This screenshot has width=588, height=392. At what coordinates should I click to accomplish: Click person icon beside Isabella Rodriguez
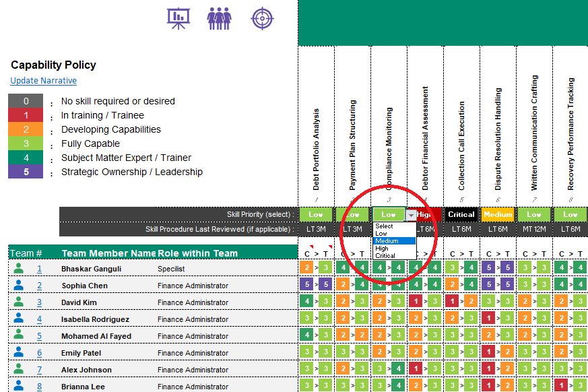(x=18, y=319)
